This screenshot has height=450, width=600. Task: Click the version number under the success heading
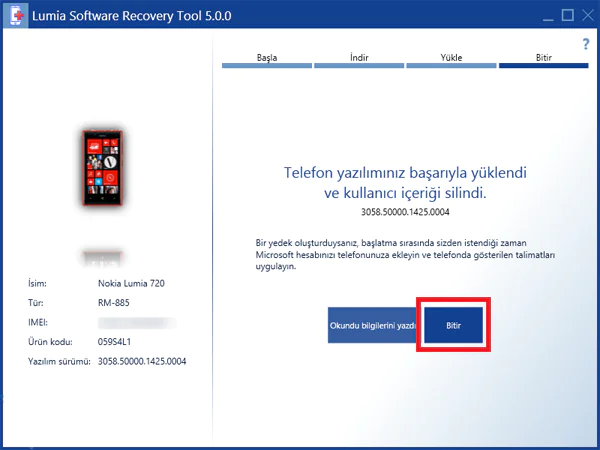point(405,212)
